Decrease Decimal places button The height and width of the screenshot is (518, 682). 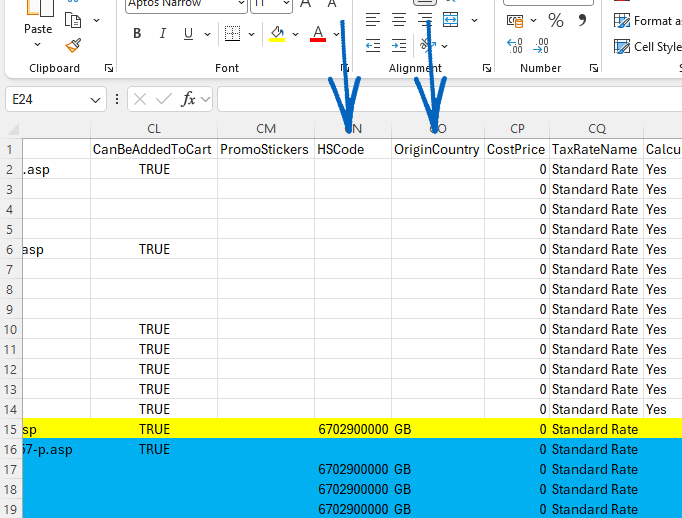click(541, 45)
